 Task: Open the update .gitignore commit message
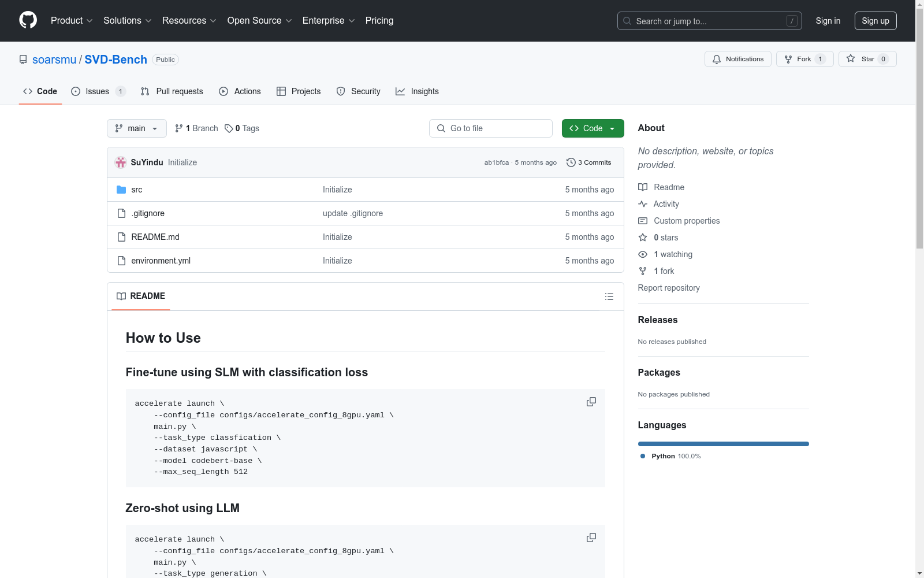click(353, 213)
